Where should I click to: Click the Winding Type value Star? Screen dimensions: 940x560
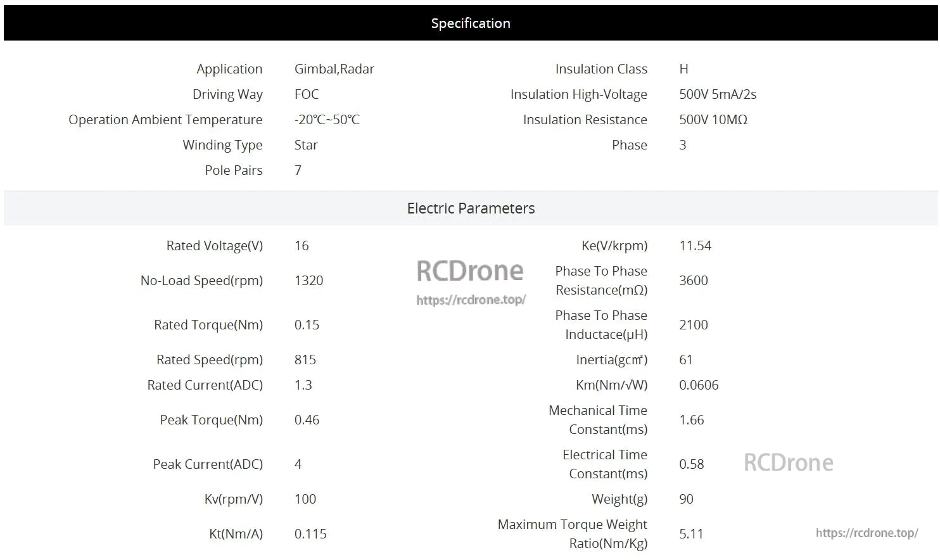[306, 145]
